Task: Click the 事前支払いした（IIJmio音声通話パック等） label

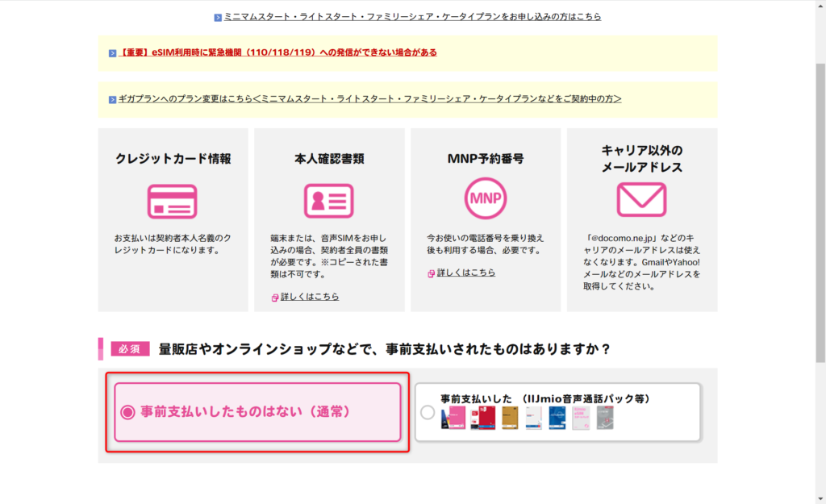Action: tap(545, 398)
